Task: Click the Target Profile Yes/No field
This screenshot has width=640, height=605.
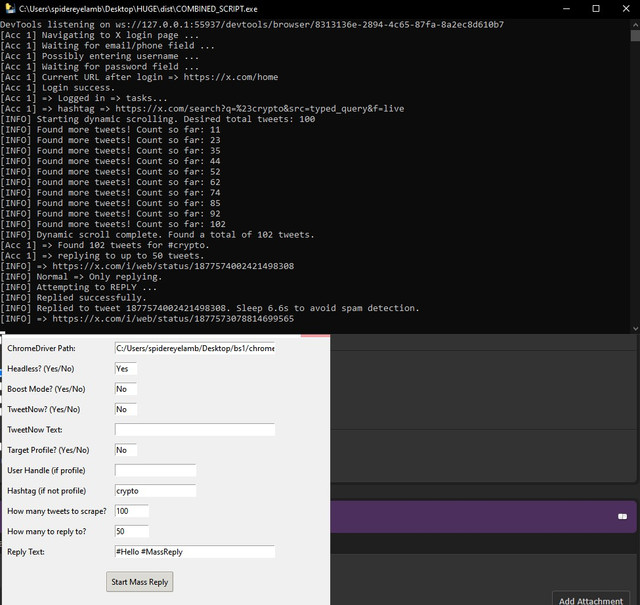Action: click(x=126, y=450)
